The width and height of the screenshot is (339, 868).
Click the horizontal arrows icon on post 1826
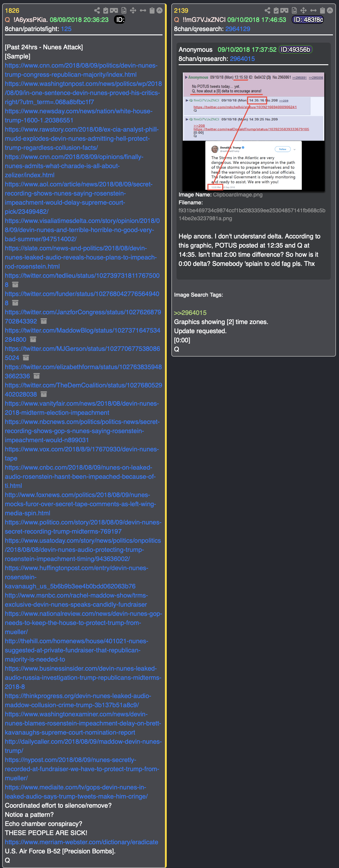tap(143, 10)
